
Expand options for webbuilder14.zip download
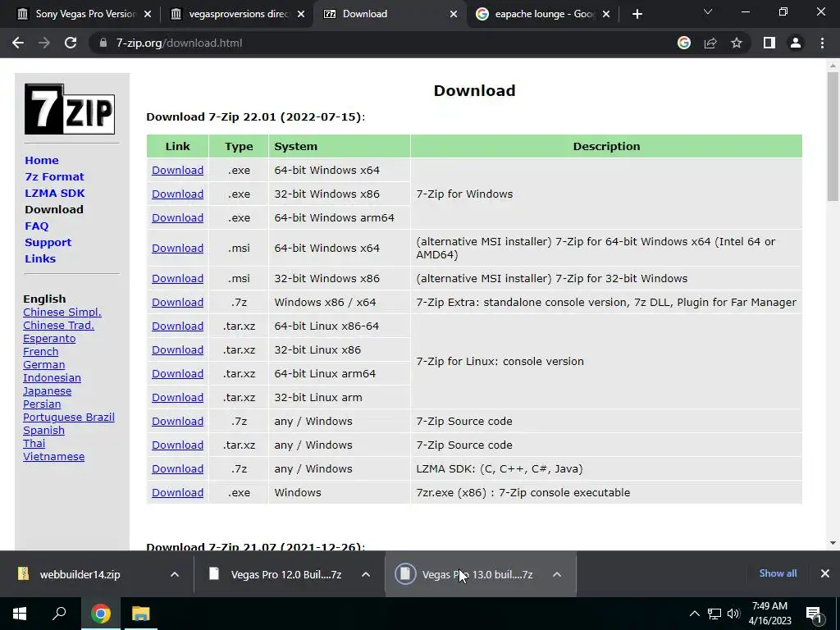(x=175, y=574)
